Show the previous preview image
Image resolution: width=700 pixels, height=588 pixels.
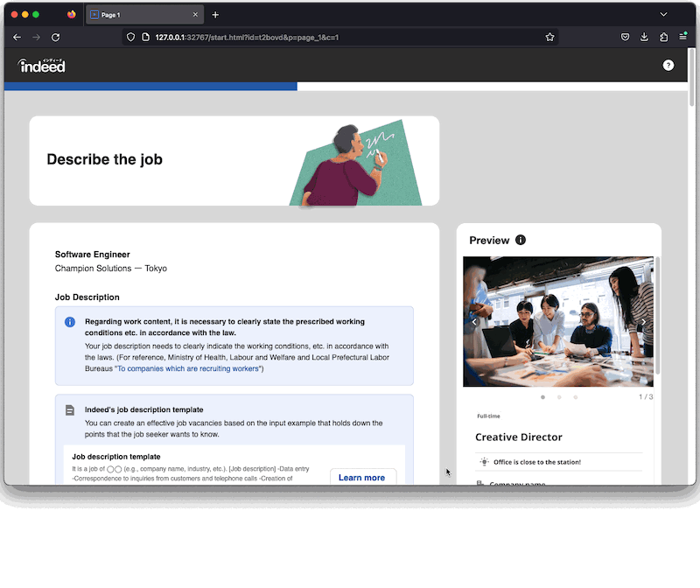tap(474, 321)
